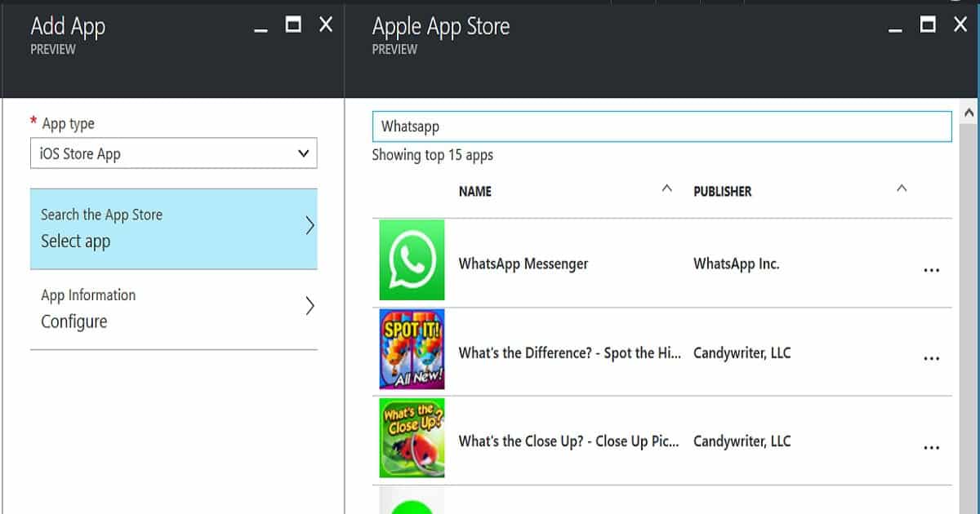
Task: Click the NAME column header
Action: pos(475,191)
